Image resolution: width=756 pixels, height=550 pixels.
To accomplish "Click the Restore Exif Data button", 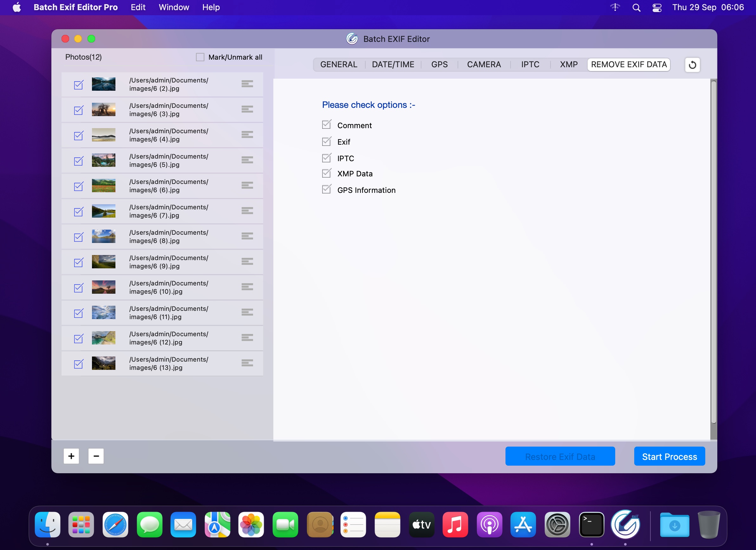I will (560, 456).
